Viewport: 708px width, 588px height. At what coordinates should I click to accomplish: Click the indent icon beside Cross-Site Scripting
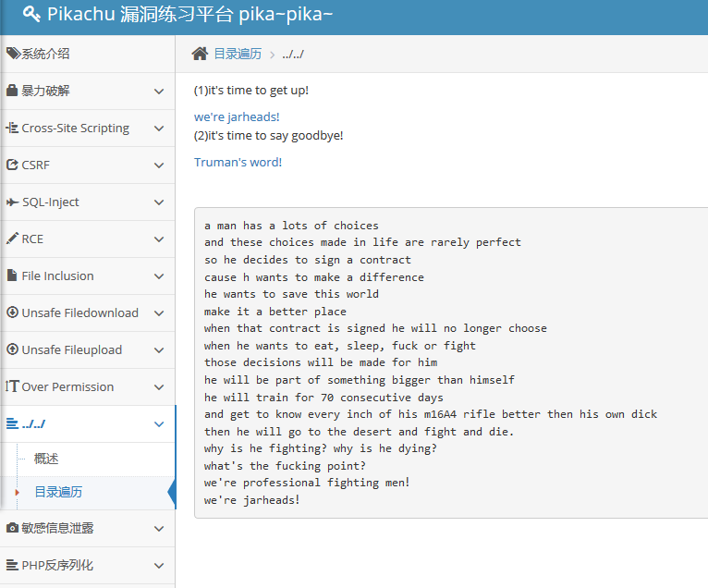[12, 128]
